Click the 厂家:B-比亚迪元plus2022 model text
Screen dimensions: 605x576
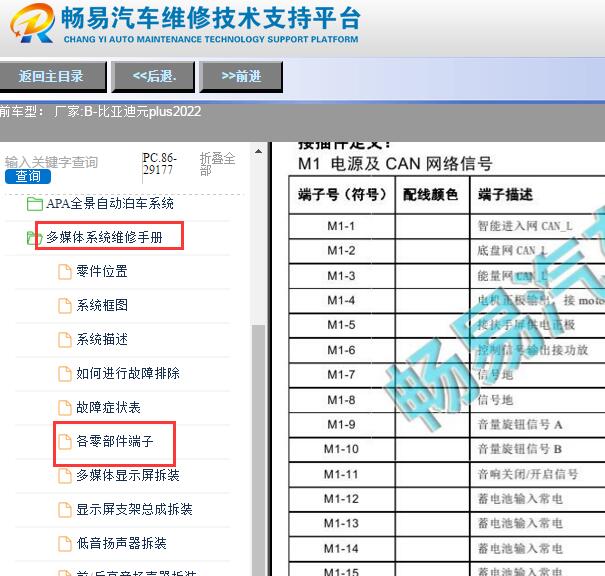(x=127, y=111)
